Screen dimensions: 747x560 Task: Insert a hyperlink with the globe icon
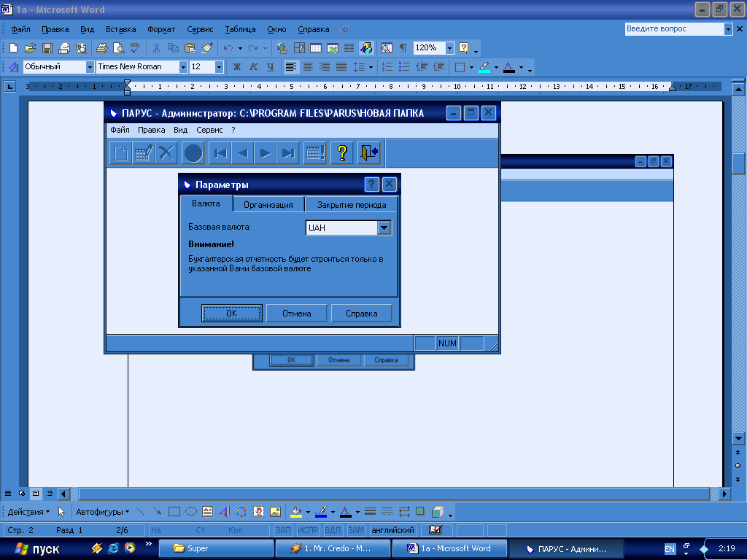click(282, 47)
